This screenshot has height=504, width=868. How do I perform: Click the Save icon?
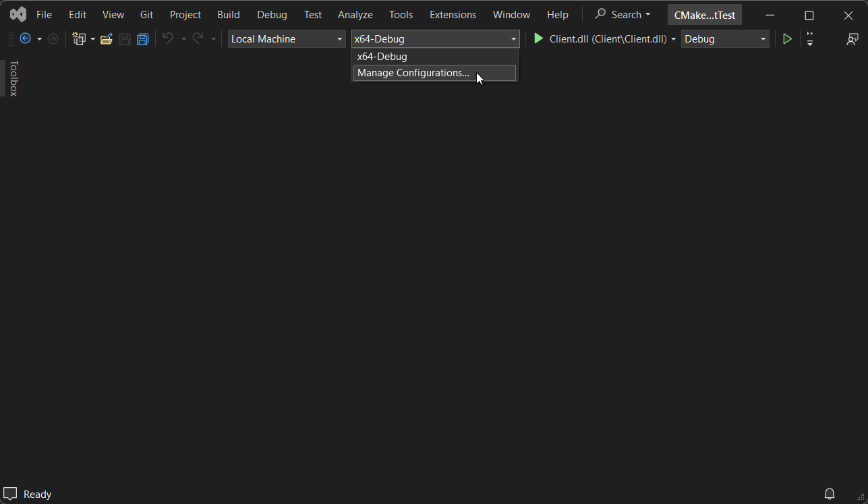(125, 39)
